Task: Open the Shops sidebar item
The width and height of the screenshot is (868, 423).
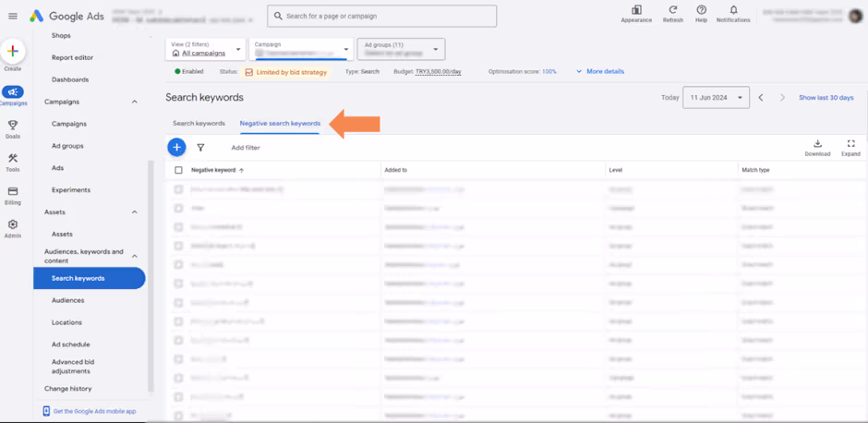Action: [61, 35]
